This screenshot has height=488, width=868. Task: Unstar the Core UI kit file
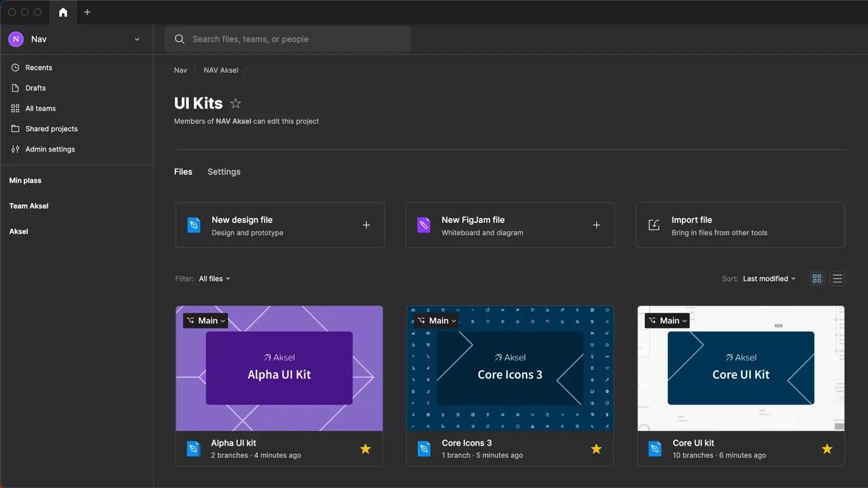827,449
